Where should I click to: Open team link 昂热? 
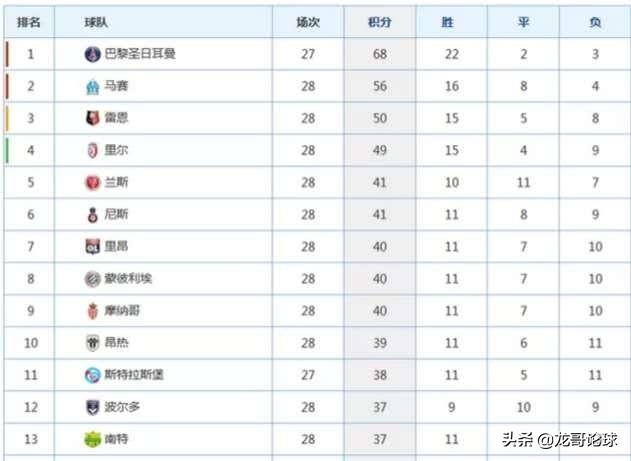tap(116, 342)
